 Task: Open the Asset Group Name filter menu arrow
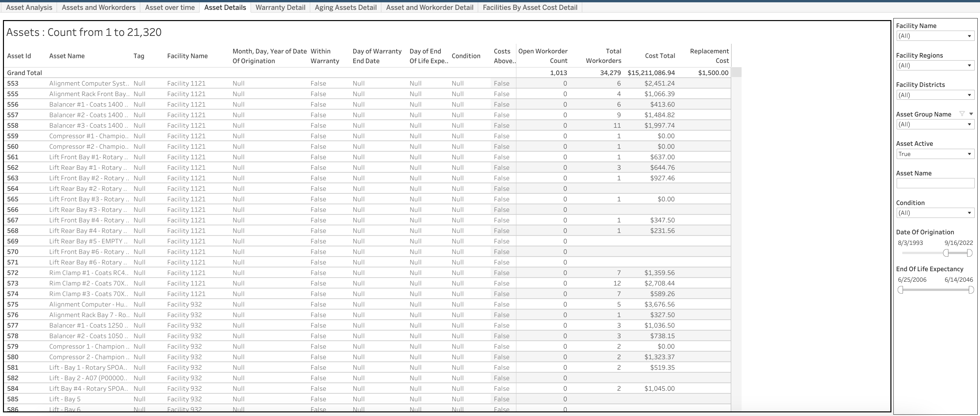coord(971,114)
